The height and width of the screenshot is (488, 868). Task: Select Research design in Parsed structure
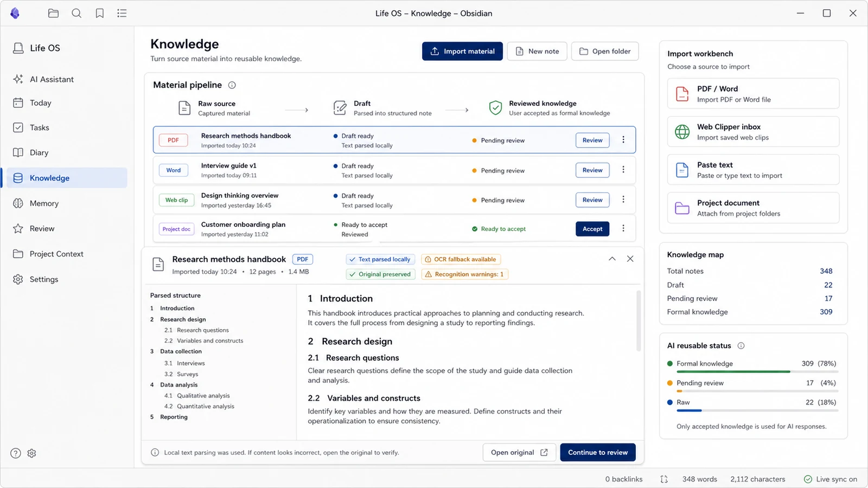pyautogui.click(x=178, y=319)
